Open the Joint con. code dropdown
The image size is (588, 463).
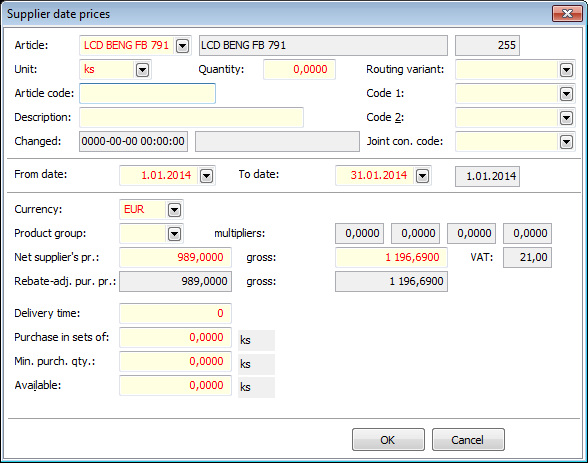pyautogui.click(x=566, y=142)
